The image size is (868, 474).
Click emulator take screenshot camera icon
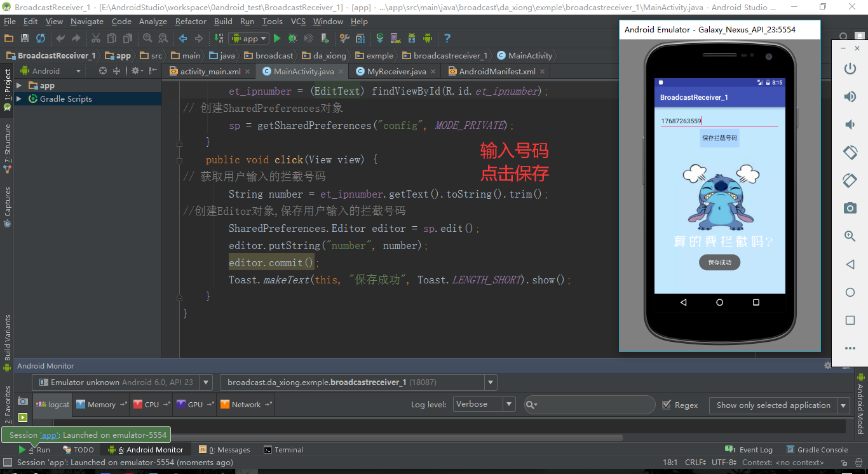(850, 208)
